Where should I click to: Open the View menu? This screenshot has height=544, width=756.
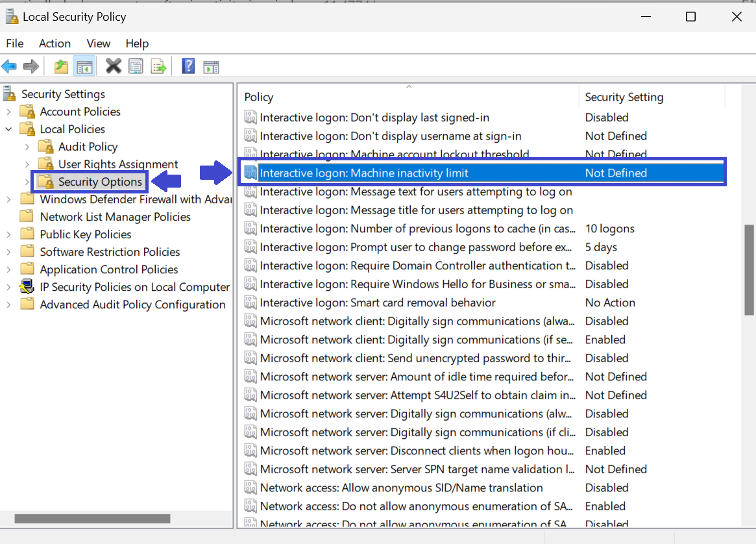click(99, 43)
